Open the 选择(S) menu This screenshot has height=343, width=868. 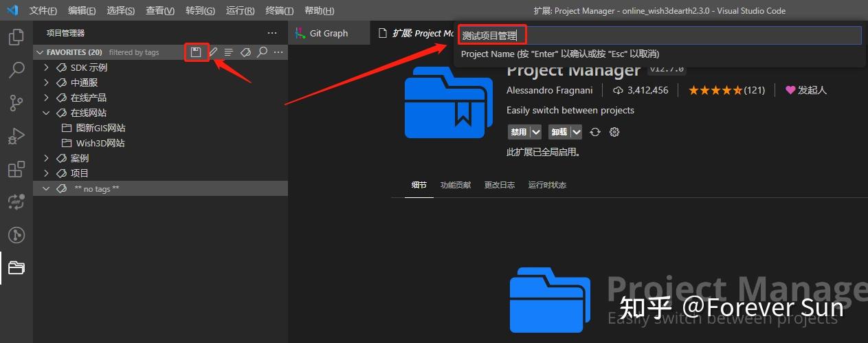(x=121, y=11)
